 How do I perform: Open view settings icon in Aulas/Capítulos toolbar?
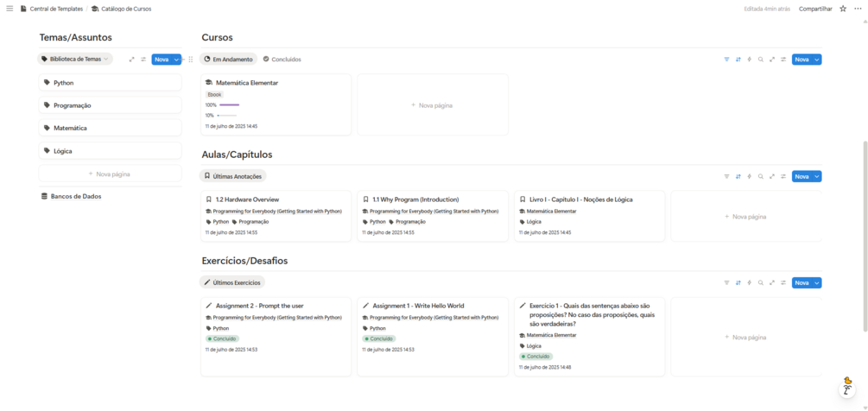tap(783, 176)
